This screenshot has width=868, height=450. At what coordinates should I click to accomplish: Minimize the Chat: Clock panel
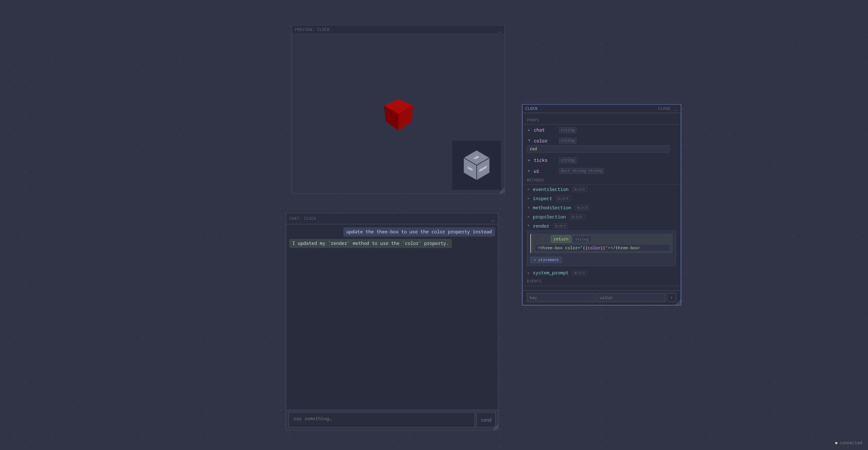click(x=492, y=219)
